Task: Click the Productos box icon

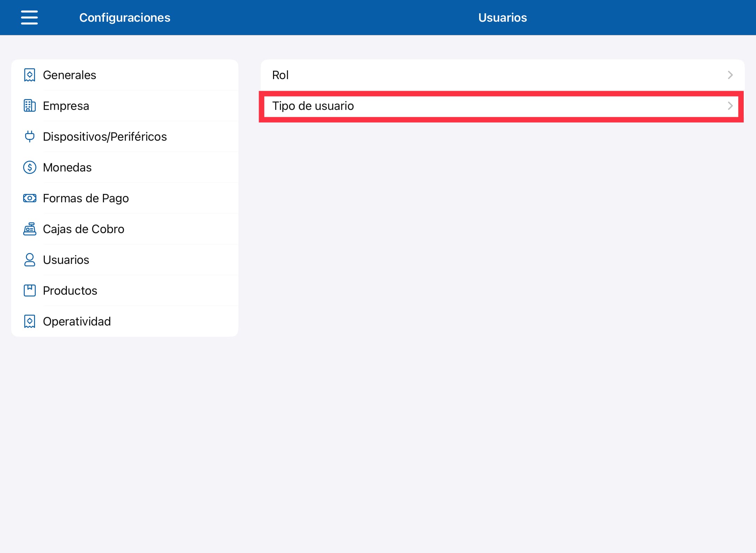Action: coord(30,290)
